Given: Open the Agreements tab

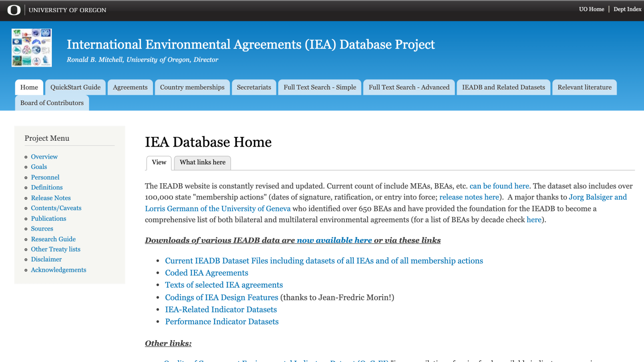Looking at the screenshot, I should coord(130,87).
